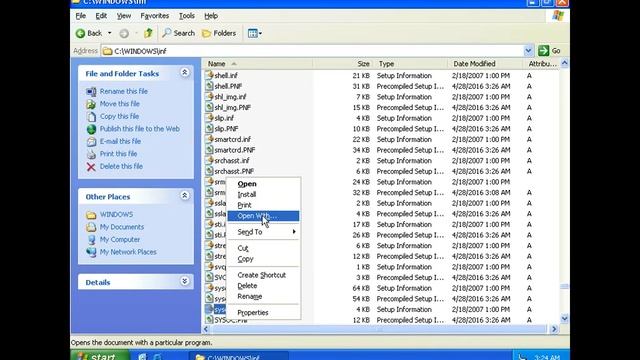
Task: Click the Go button beside address bar
Action: tap(549, 51)
